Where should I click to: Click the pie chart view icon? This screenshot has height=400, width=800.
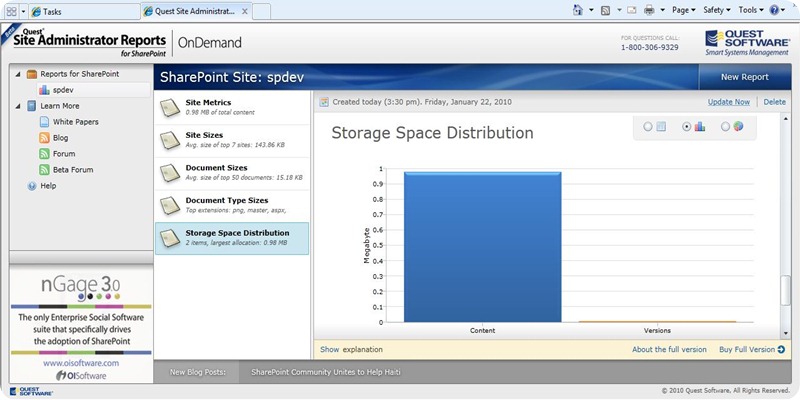[x=738, y=127]
